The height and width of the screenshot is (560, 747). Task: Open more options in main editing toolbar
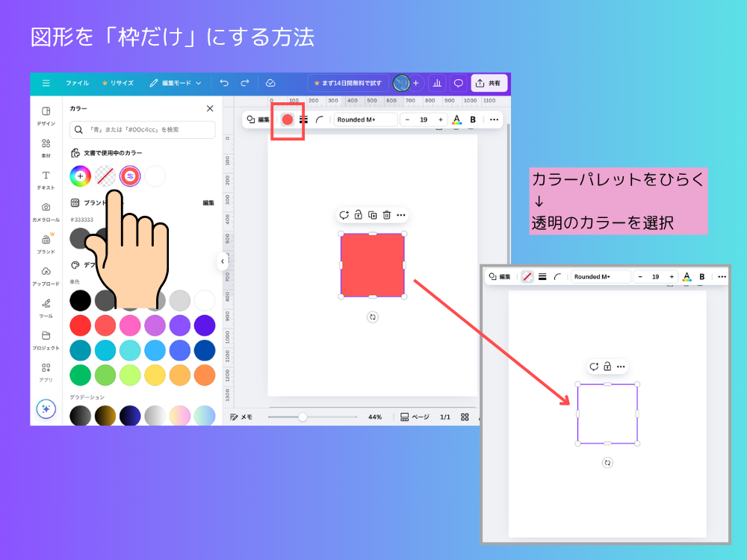(494, 119)
